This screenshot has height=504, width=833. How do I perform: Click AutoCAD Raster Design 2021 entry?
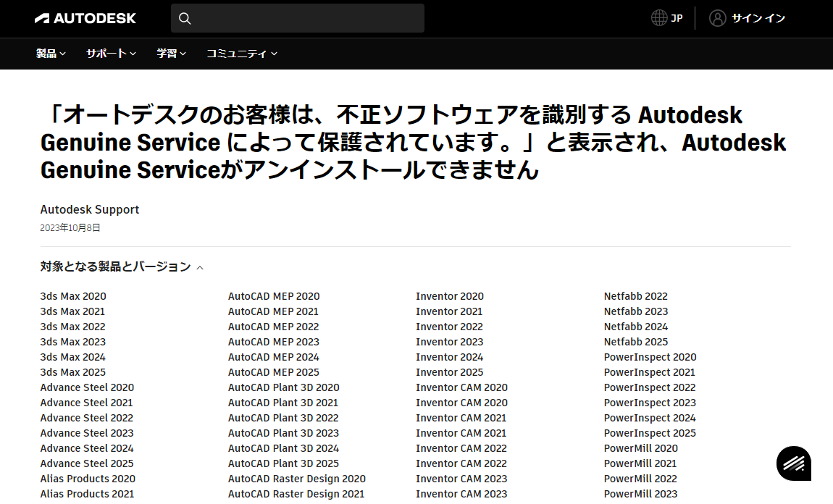pos(296,494)
